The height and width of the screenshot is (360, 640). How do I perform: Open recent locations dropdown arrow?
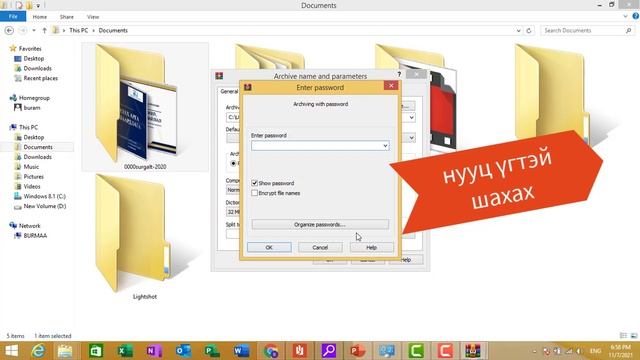click(34, 31)
